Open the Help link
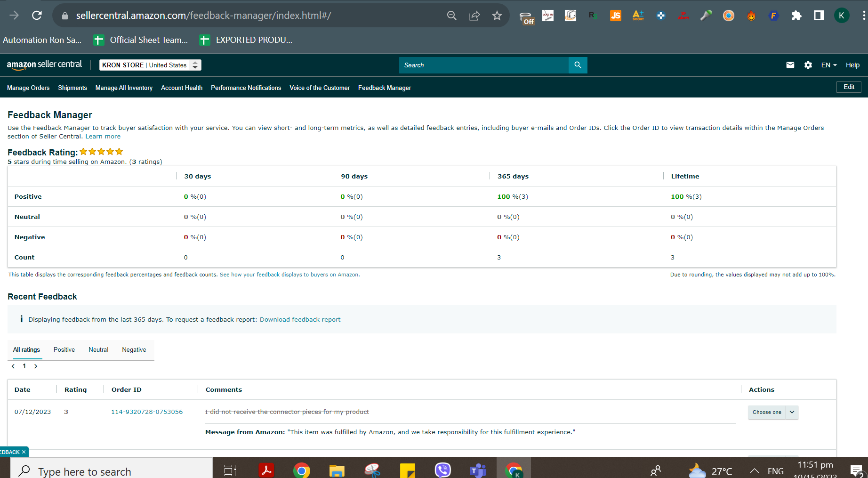 coord(852,65)
